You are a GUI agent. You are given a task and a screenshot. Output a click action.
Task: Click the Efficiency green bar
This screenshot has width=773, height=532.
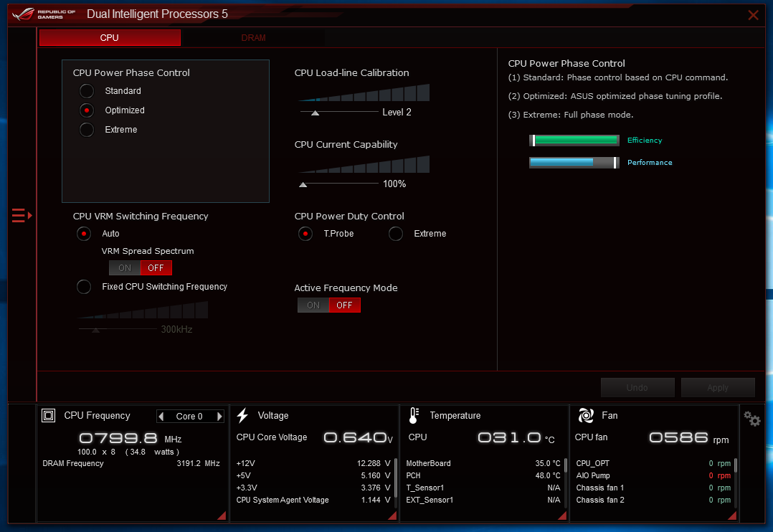[574, 141]
